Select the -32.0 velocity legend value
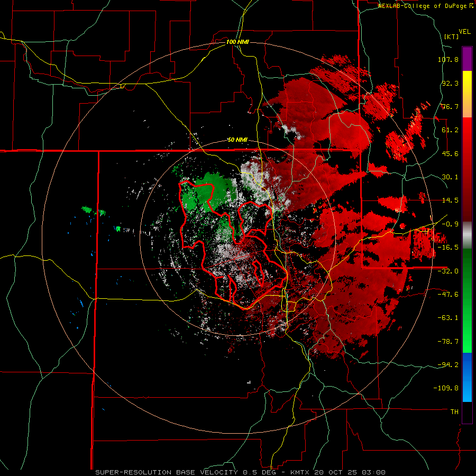The width and height of the screenshot is (476, 476). 448,271
